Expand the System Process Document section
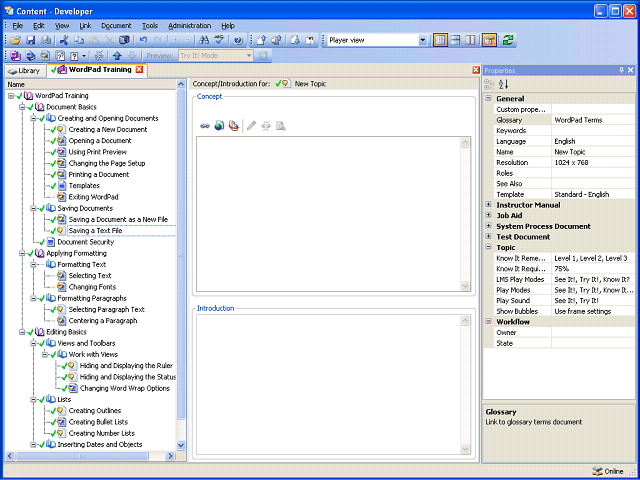The height and width of the screenshot is (480, 640). 488,226
